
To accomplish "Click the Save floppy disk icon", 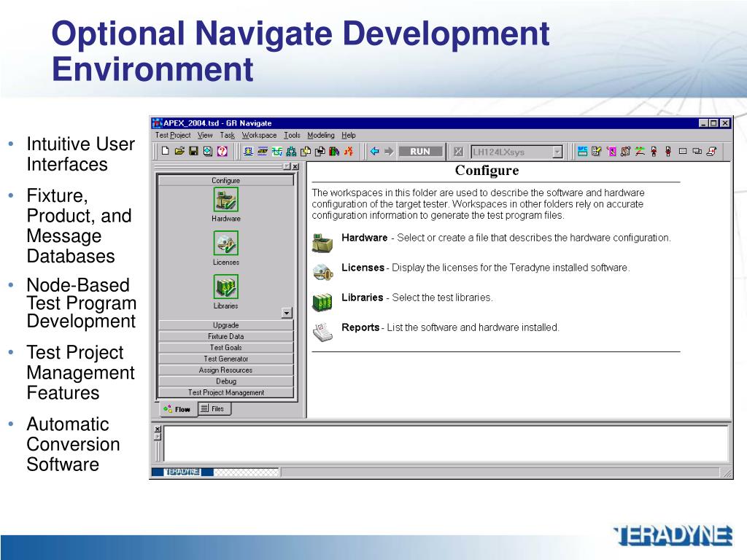I will coord(193,152).
